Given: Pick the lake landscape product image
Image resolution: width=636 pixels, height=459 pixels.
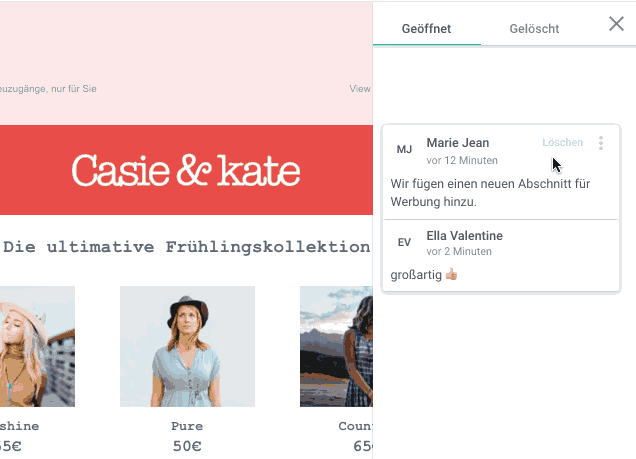Looking at the screenshot, I should tap(336, 346).
